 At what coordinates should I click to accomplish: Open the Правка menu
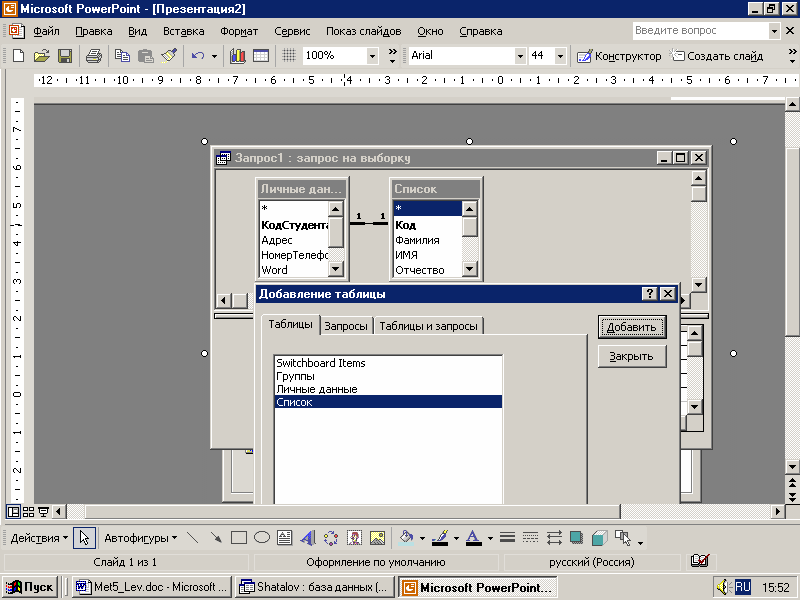click(x=94, y=32)
